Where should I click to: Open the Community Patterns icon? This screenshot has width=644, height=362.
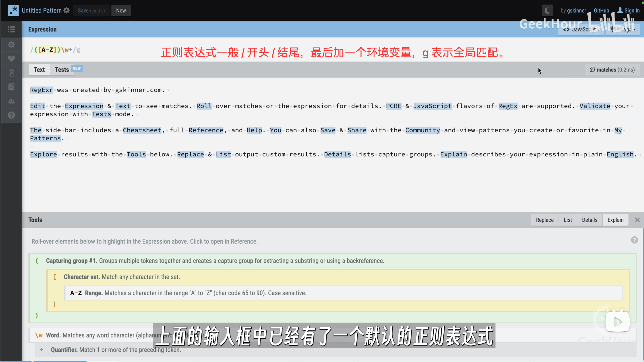pyautogui.click(x=11, y=101)
